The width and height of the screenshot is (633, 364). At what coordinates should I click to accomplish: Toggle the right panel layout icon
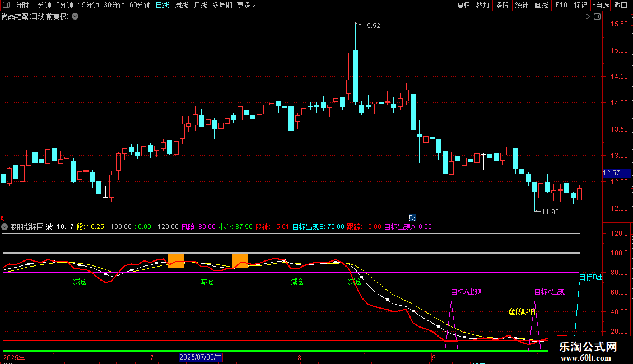(597, 17)
